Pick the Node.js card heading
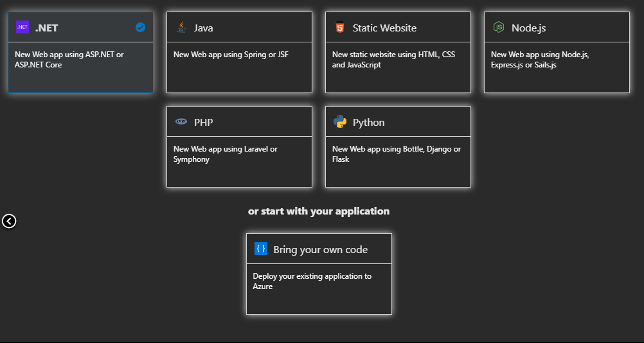The width and height of the screenshot is (644, 343). tap(528, 28)
